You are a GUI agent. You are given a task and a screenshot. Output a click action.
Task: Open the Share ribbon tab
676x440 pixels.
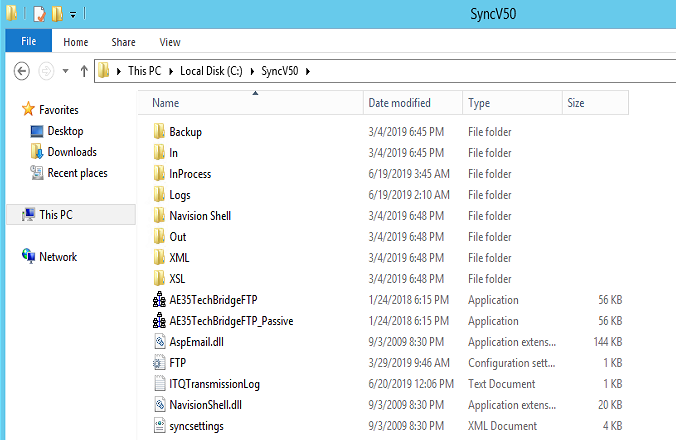point(124,42)
